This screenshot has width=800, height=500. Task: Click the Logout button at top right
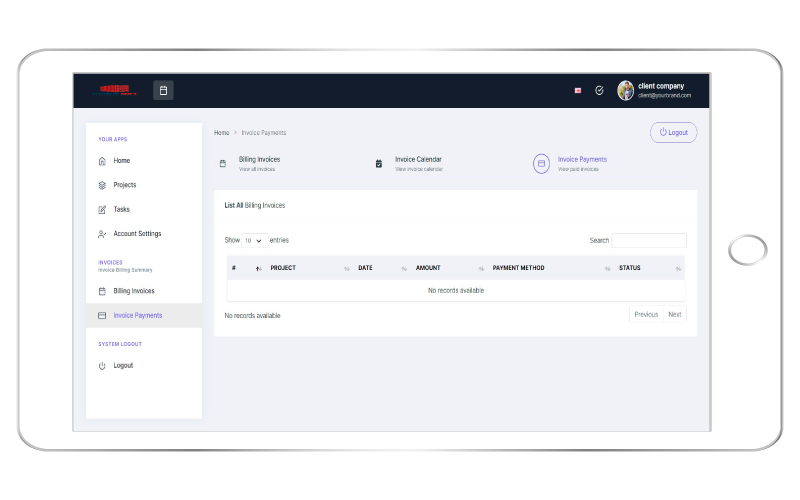pos(673,132)
